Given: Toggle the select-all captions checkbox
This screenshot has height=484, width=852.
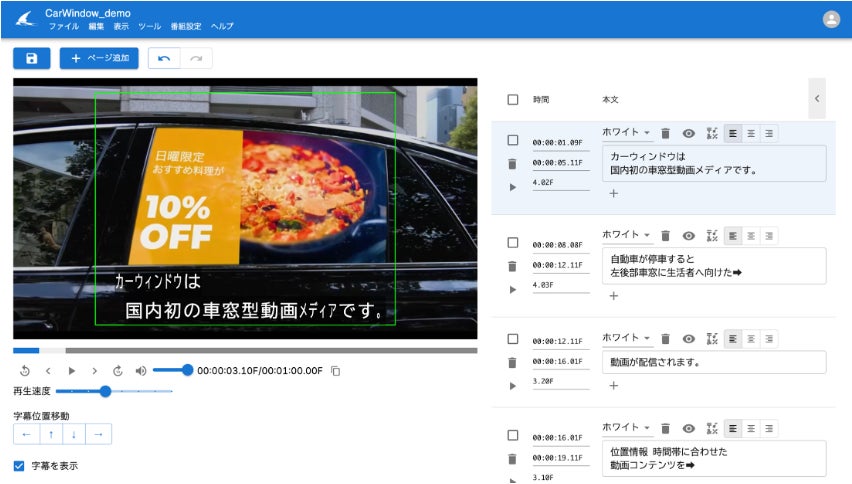Looking at the screenshot, I should coord(512,99).
